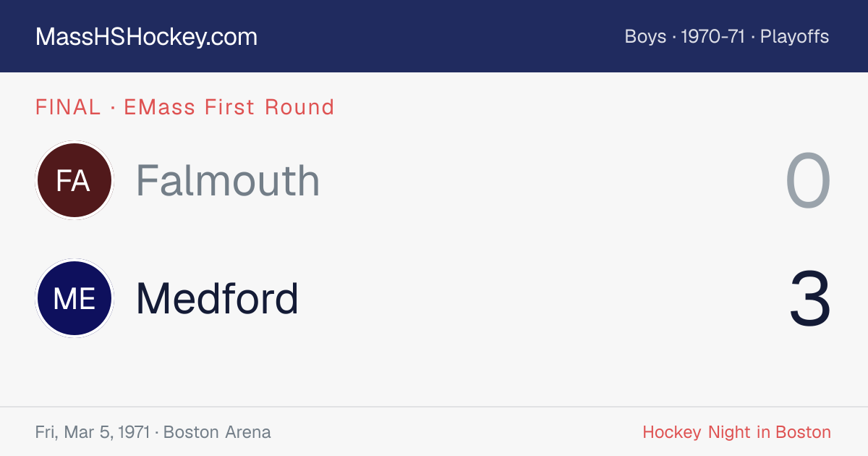868x456 pixels.
Task: Open the Hockey Night in Boston link
Action: tap(736, 432)
